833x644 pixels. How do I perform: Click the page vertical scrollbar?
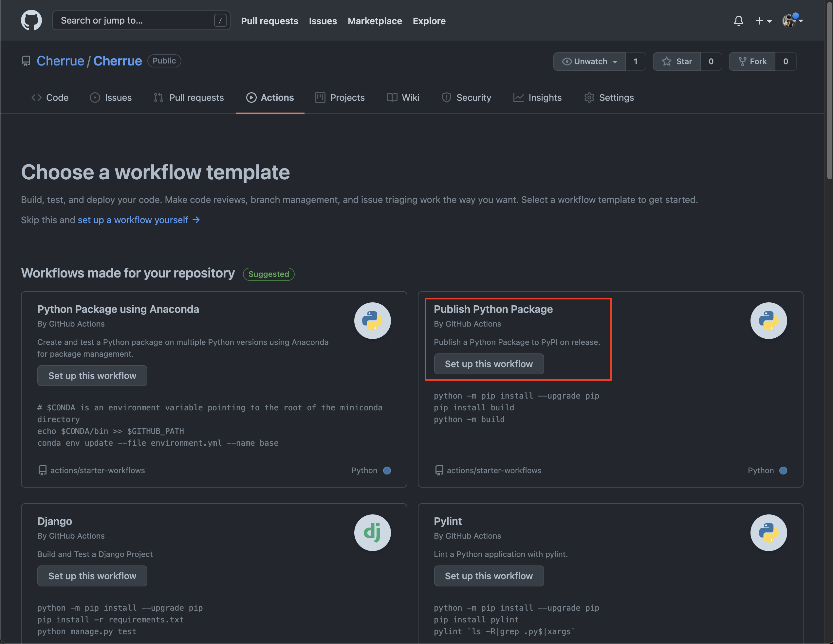829,91
